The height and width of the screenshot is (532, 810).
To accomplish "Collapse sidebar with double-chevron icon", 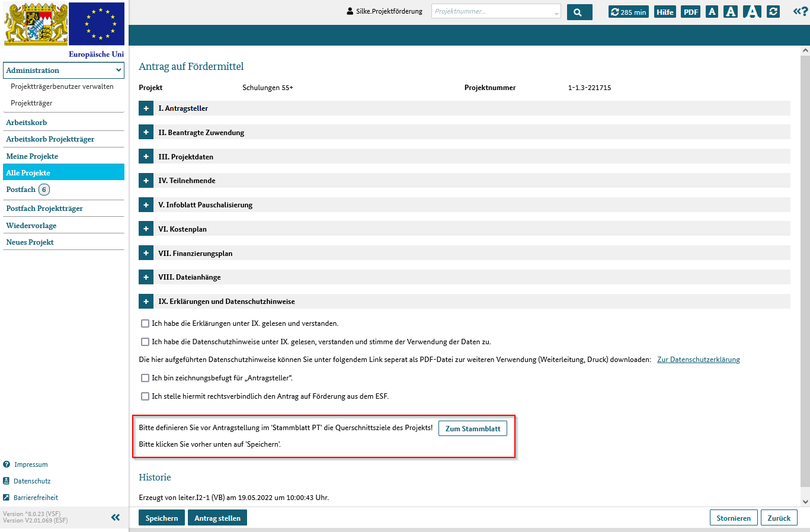I will tap(116, 517).
